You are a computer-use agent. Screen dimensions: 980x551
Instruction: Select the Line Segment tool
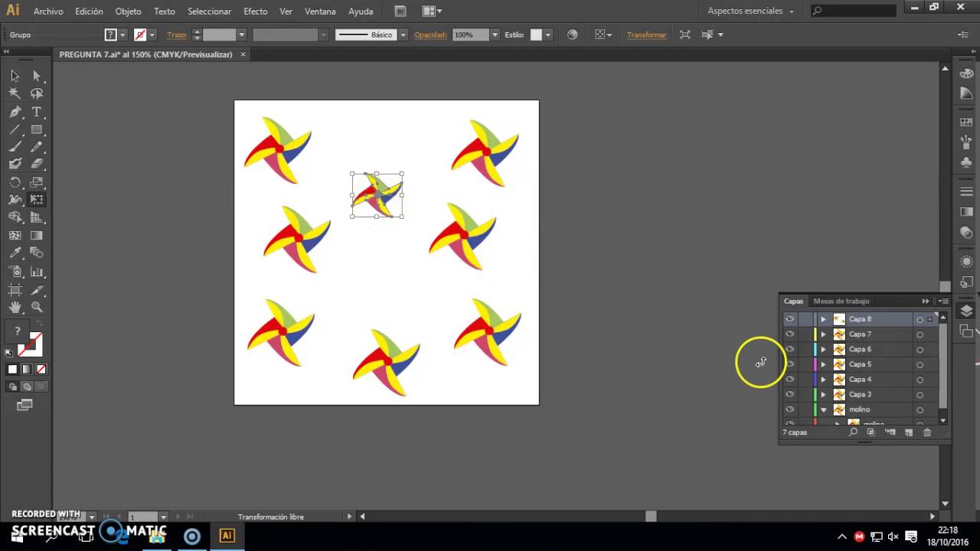point(15,129)
